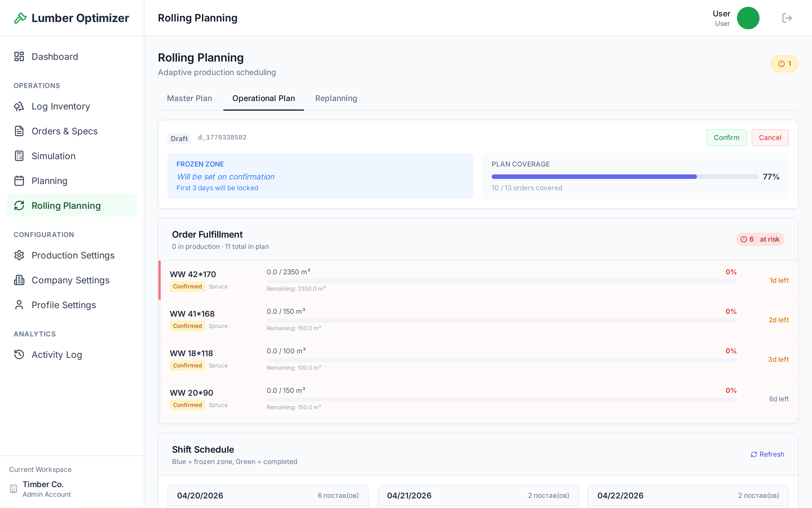
Task: Switch to the Replanning tab
Action: coord(336,98)
